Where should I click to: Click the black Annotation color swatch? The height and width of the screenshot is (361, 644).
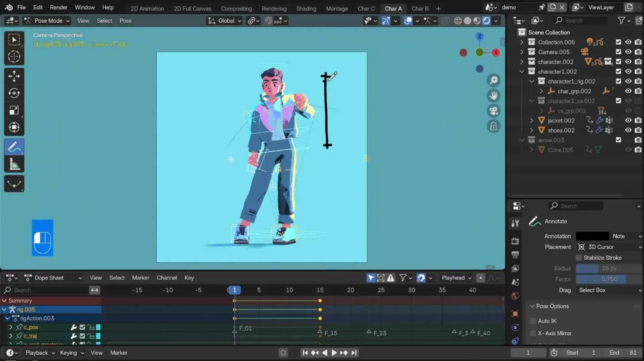(x=592, y=236)
